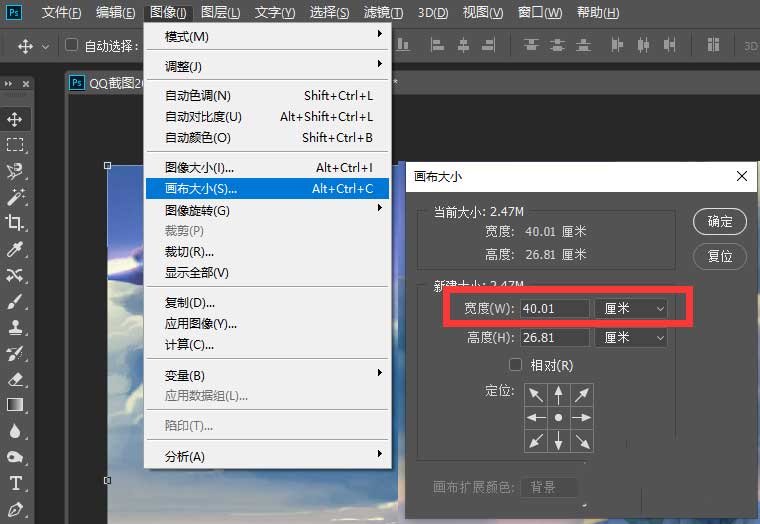
Task: Choose 图像大小(I)... from the menu
Action: tap(267, 168)
